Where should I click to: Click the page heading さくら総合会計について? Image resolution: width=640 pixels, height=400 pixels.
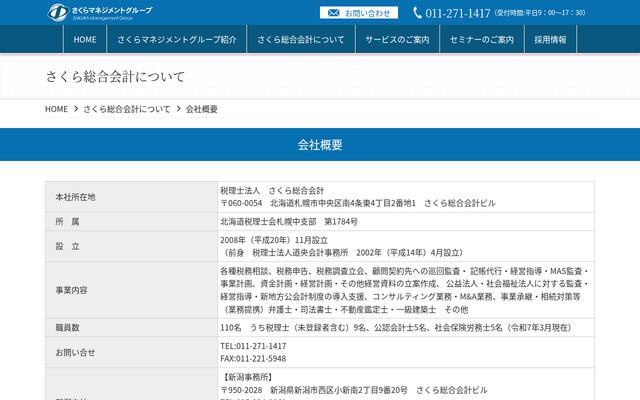click(x=115, y=76)
